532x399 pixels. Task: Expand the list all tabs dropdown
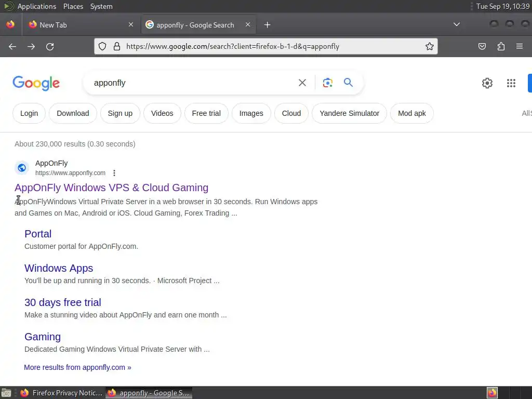pos(457,24)
